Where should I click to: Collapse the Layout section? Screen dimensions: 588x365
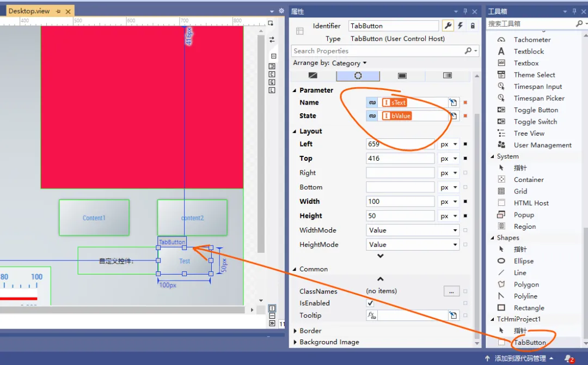295,131
